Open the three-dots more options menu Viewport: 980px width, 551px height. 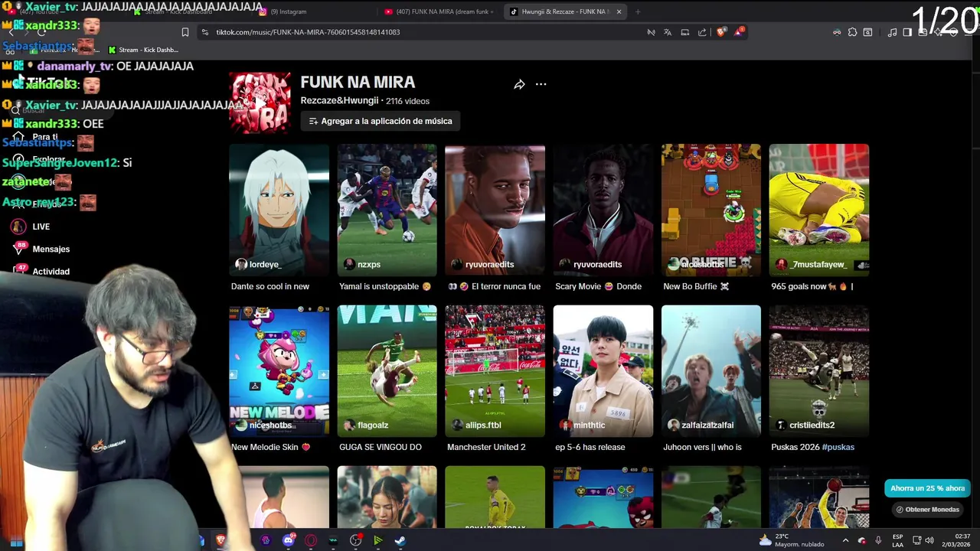pyautogui.click(x=541, y=84)
